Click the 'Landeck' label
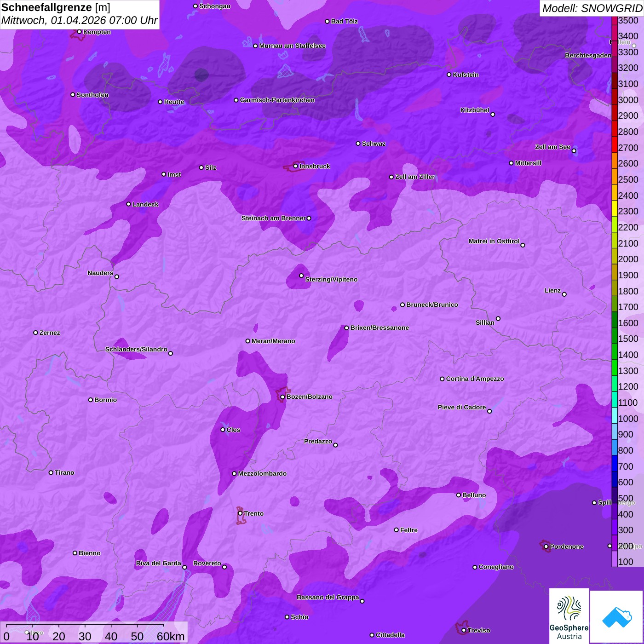 [145, 204]
